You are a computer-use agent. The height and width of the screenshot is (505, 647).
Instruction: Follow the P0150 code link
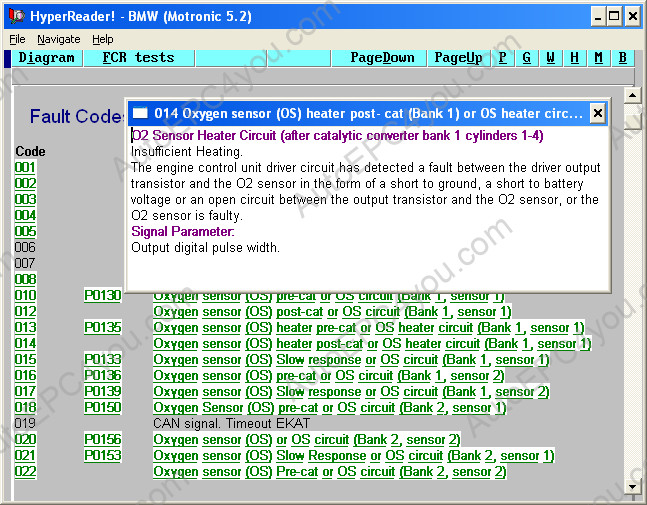[x=102, y=408]
